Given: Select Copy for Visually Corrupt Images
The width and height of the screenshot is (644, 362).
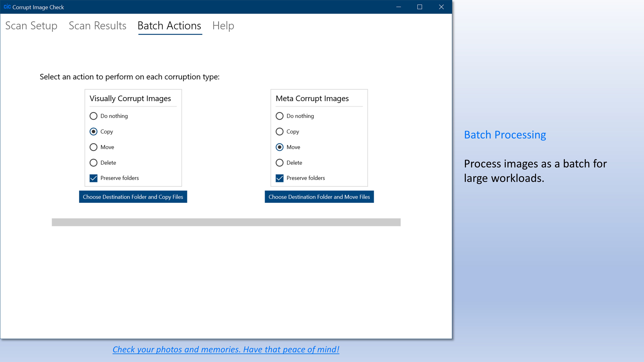Looking at the screenshot, I should coord(94,132).
